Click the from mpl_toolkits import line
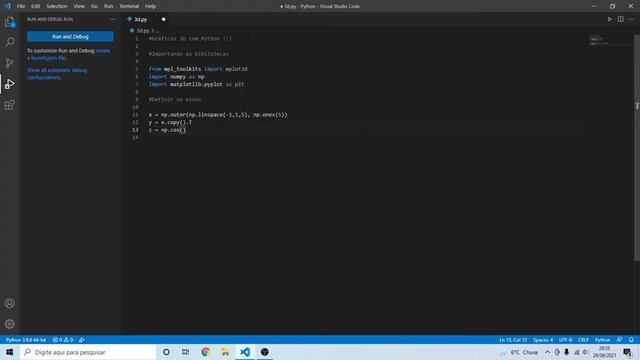Screen dimensions: 640x360 (198, 69)
